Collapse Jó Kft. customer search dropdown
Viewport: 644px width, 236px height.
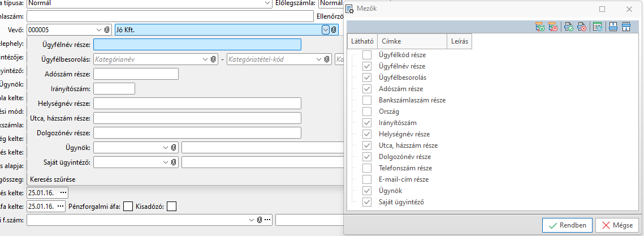[325, 29]
